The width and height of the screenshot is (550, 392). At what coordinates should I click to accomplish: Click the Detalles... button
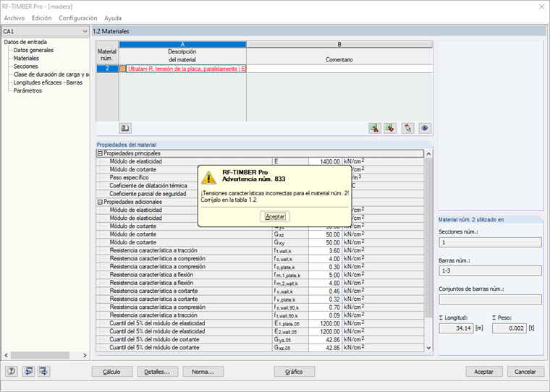pos(157,372)
